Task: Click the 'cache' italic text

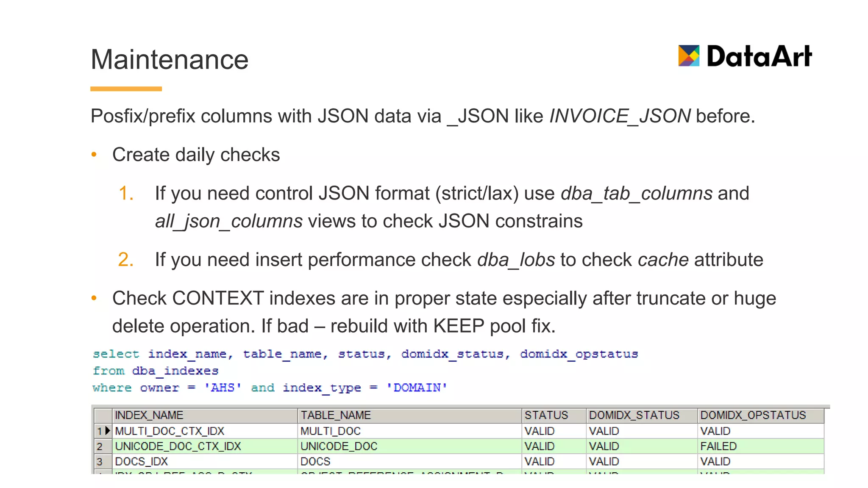Action: pyautogui.click(x=663, y=260)
